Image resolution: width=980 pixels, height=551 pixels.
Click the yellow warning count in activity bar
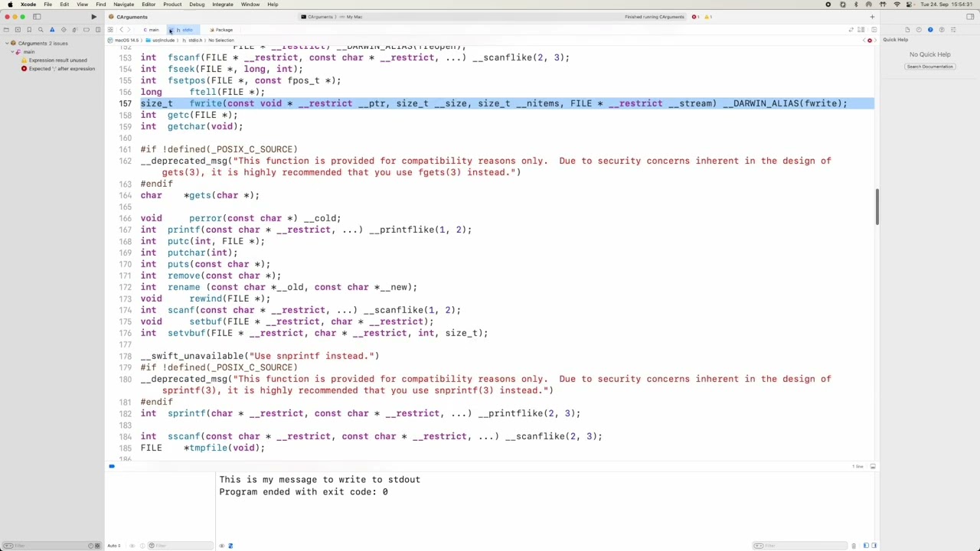(x=708, y=17)
